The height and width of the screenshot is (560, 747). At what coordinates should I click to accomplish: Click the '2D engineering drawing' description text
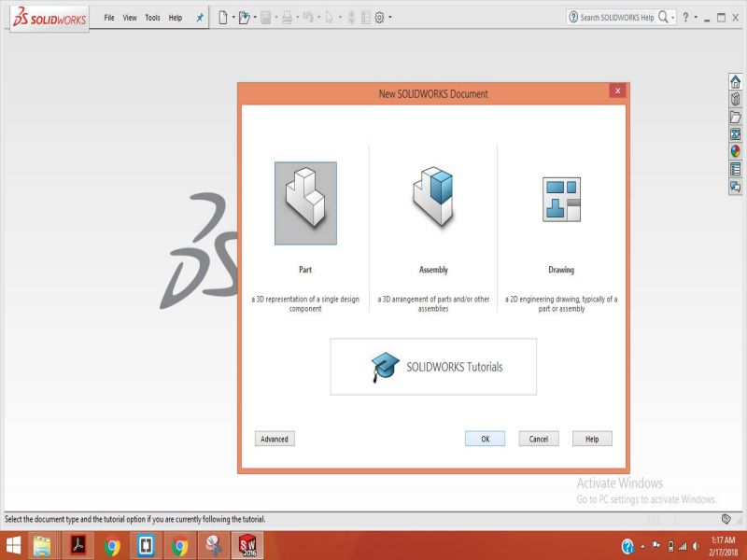point(561,304)
